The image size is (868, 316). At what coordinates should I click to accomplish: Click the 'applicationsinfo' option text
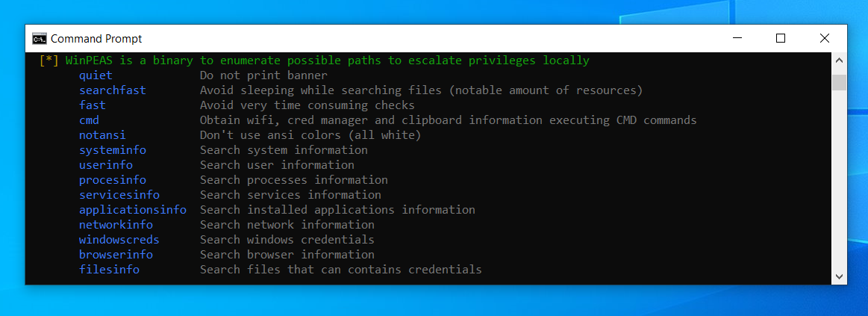tap(133, 210)
